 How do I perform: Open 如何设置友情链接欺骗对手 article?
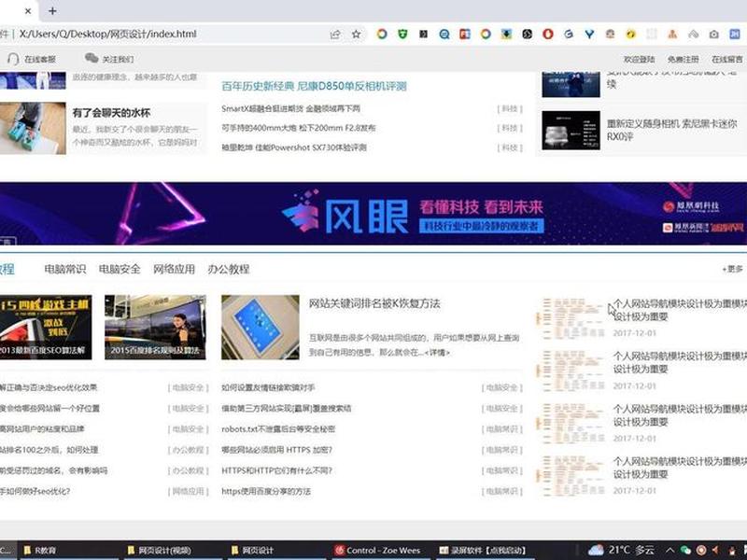pyautogui.click(x=268, y=387)
